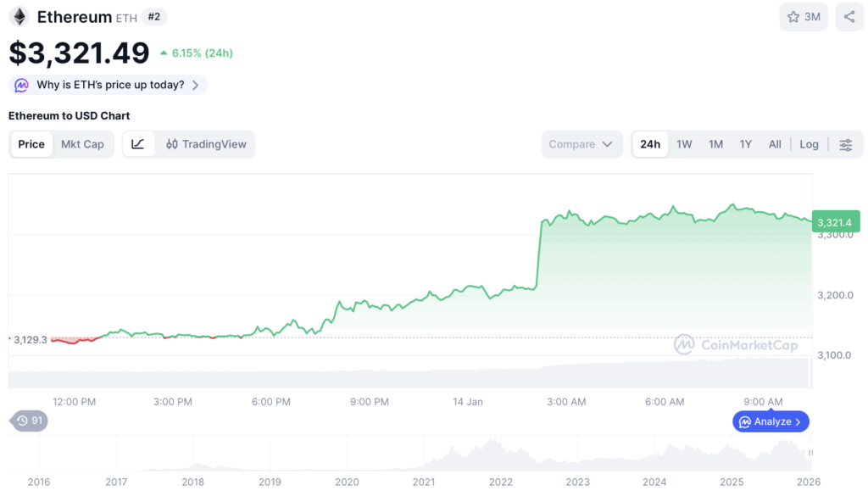Click the 3,200.0 y-axis label
This screenshot has width=868, height=496.
(x=835, y=295)
